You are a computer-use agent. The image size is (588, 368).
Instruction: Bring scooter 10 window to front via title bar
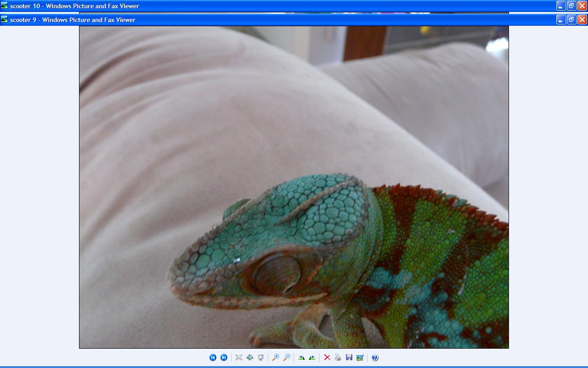click(x=276, y=6)
